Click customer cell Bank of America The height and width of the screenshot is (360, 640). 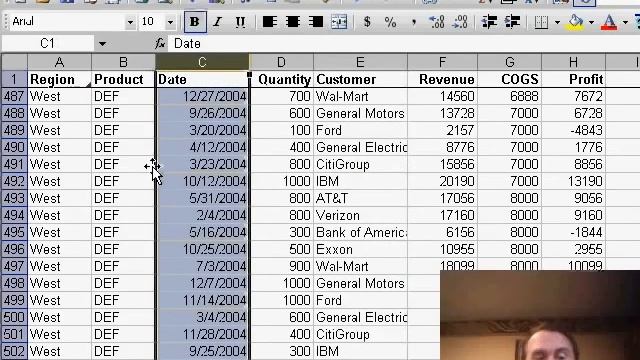pos(360,232)
